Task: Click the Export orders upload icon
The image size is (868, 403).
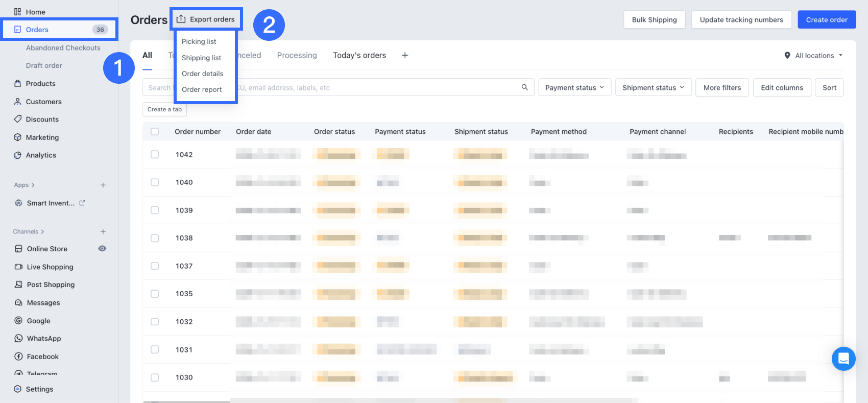Action: 181,19
